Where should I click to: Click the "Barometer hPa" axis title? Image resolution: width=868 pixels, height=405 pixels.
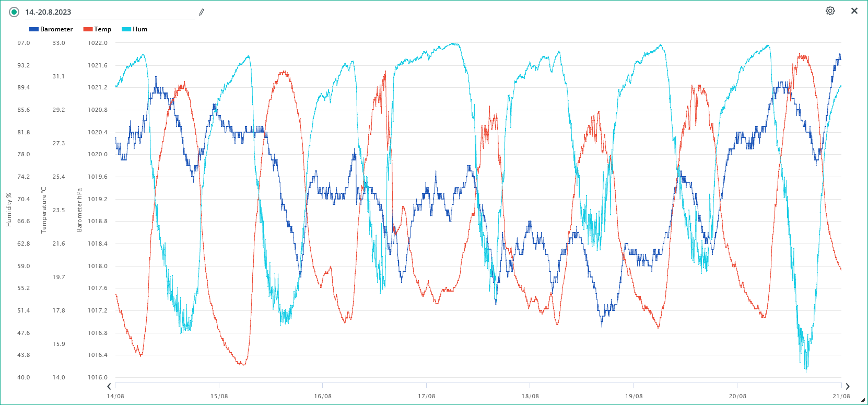pos(79,210)
